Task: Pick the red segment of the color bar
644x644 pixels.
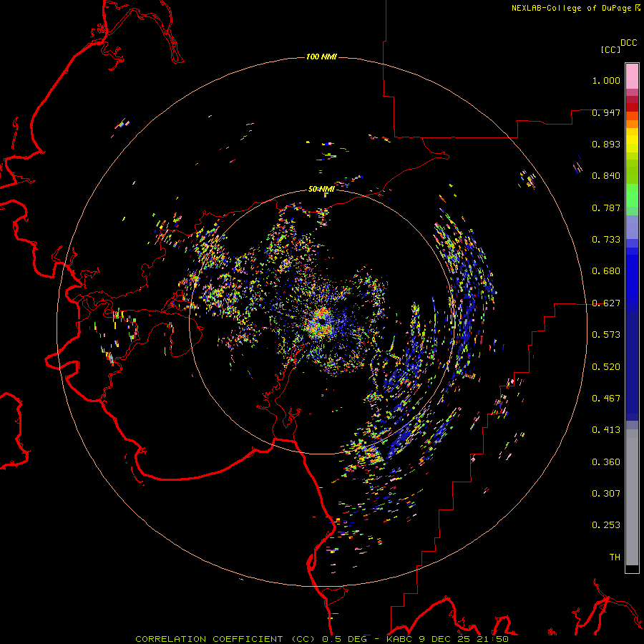Action: (632, 107)
